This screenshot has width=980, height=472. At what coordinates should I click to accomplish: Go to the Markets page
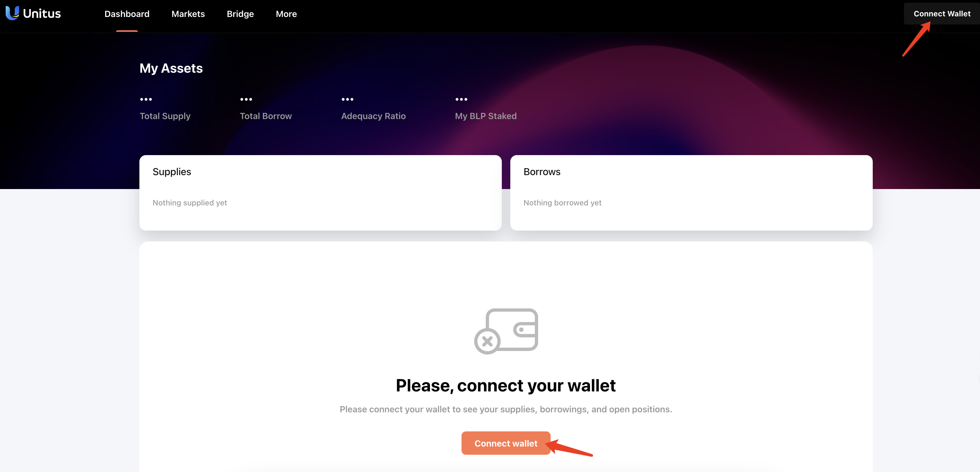[188, 14]
